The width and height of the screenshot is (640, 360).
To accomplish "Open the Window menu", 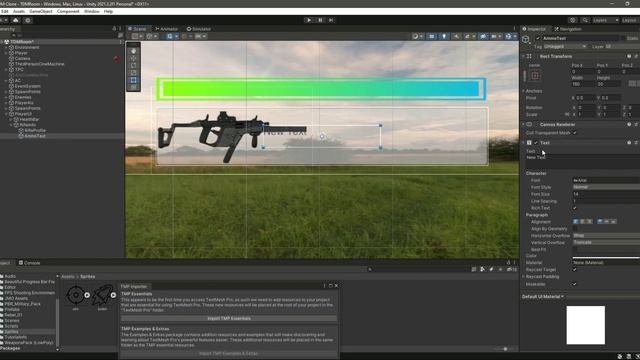I will point(91,11).
